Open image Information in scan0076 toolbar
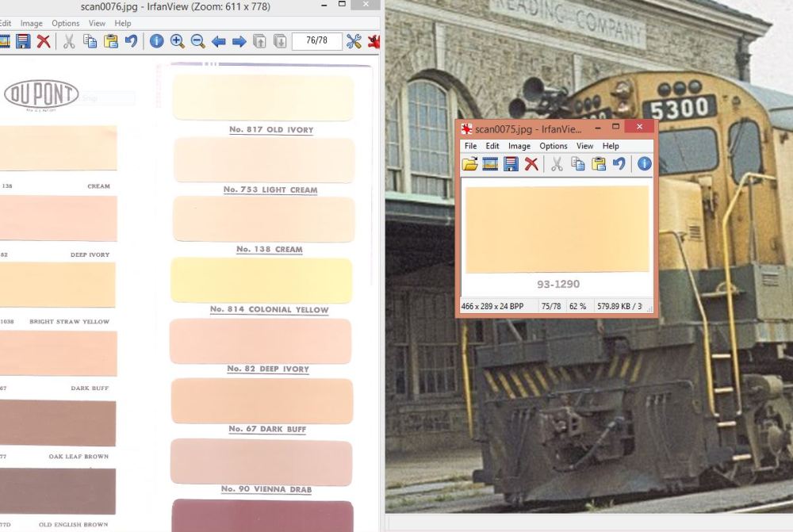 [157, 41]
